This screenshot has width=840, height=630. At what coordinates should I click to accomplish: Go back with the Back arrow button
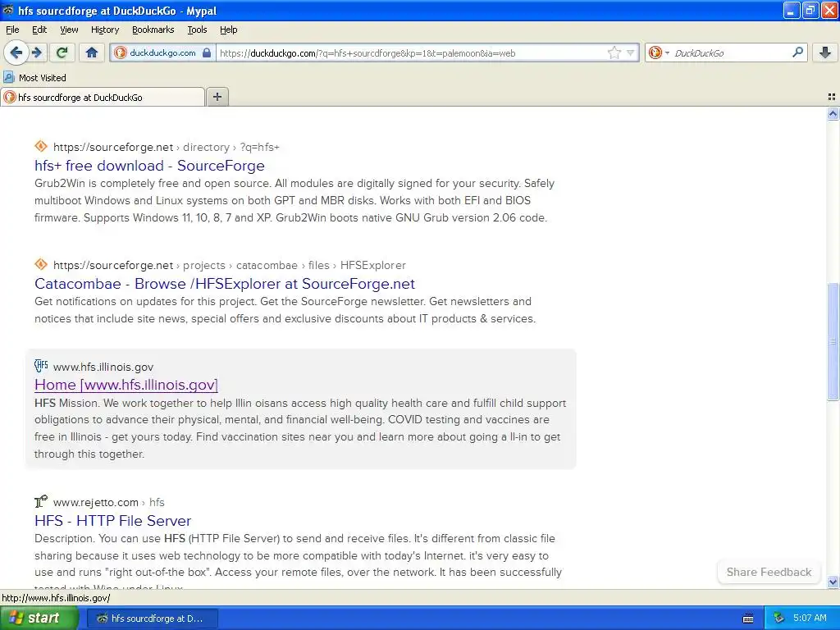16,52
